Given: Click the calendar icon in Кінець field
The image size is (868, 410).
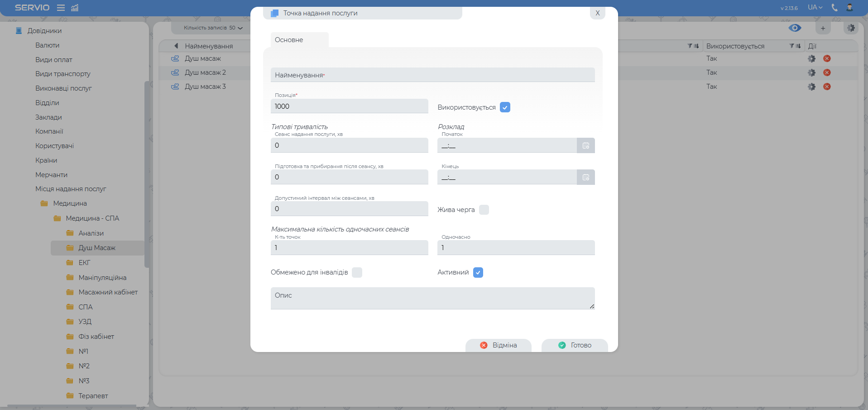Looking at the screenshot, I should click(x=585, y=177).
